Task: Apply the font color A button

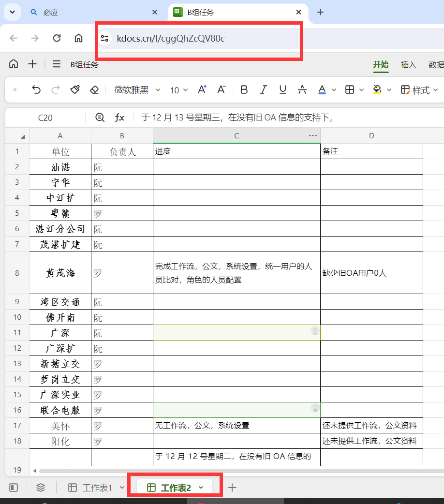Action: [x=322, y=89]
